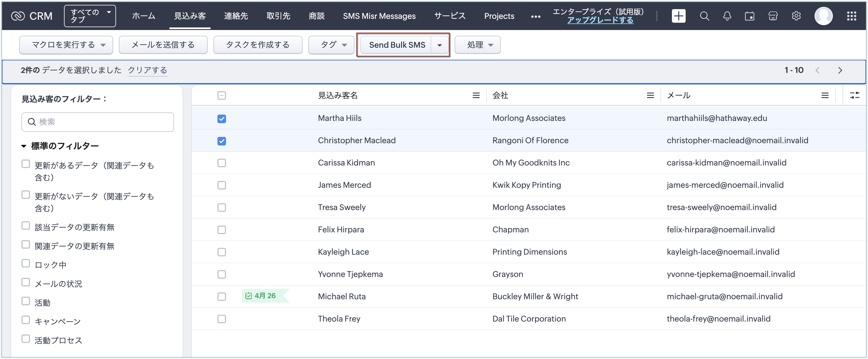
Task: Open the マクロを実行する dropdown
Action: pos(66,45)
